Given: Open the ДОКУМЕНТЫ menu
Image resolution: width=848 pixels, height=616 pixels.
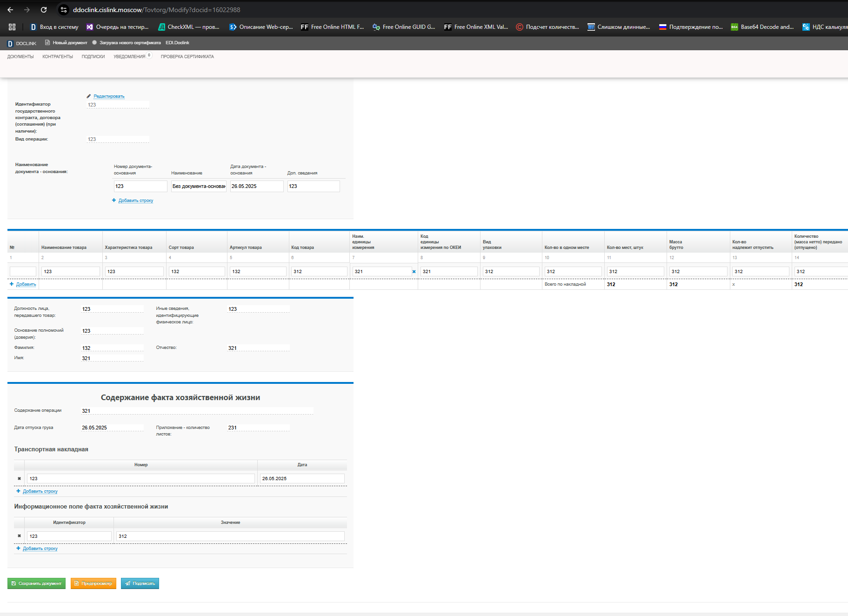Looking at the screenshot, I should [20, 57].
